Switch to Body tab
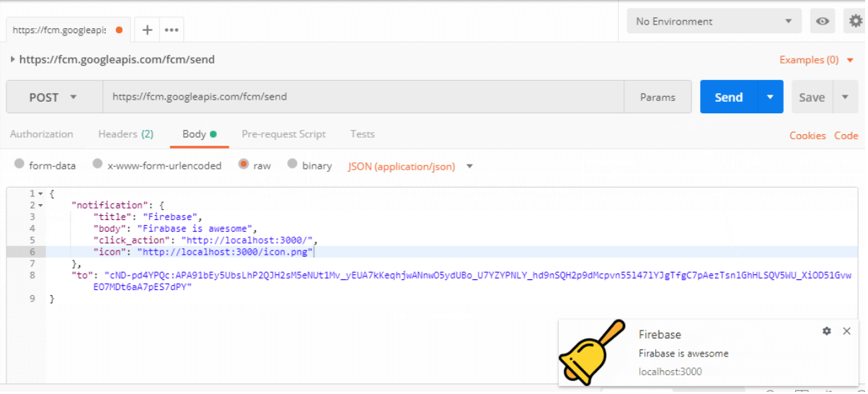The height and width of the screenshot is (394, 868). pyautogui.click(x=200, y=134)
